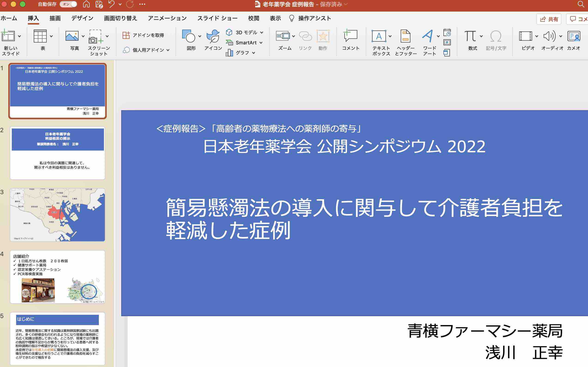Image resolution: width=588 pixels, height=367 pixels.
Task: Click the Share (共有) button
Action: (549, 19)
